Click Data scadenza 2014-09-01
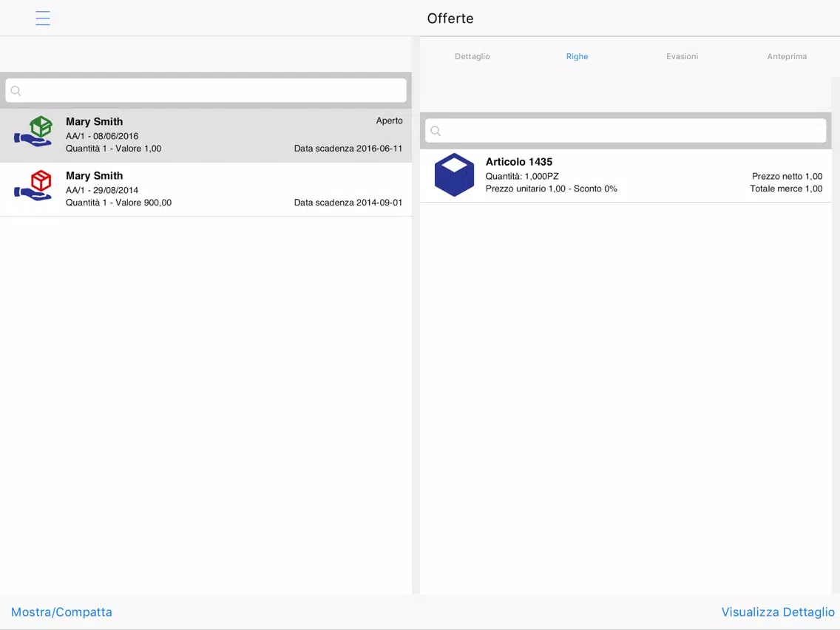 (348, 203)
